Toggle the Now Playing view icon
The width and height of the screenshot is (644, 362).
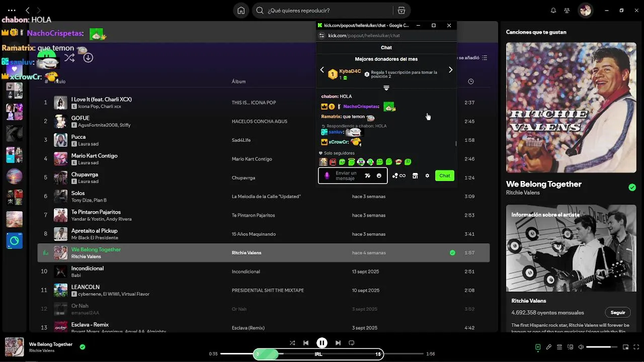pyautogui.click(x=538, y=347)
